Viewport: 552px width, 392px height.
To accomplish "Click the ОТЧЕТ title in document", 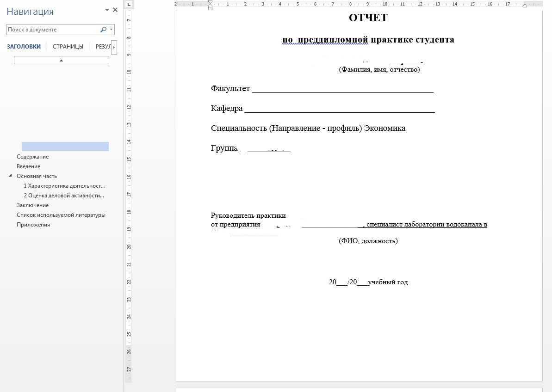I will point(368,18).
